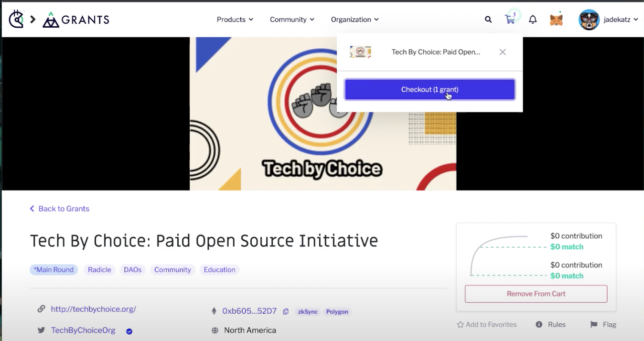Click the Twitter bird icon
644x341 pixels.
pyautogui.click(x=42, y=330)
